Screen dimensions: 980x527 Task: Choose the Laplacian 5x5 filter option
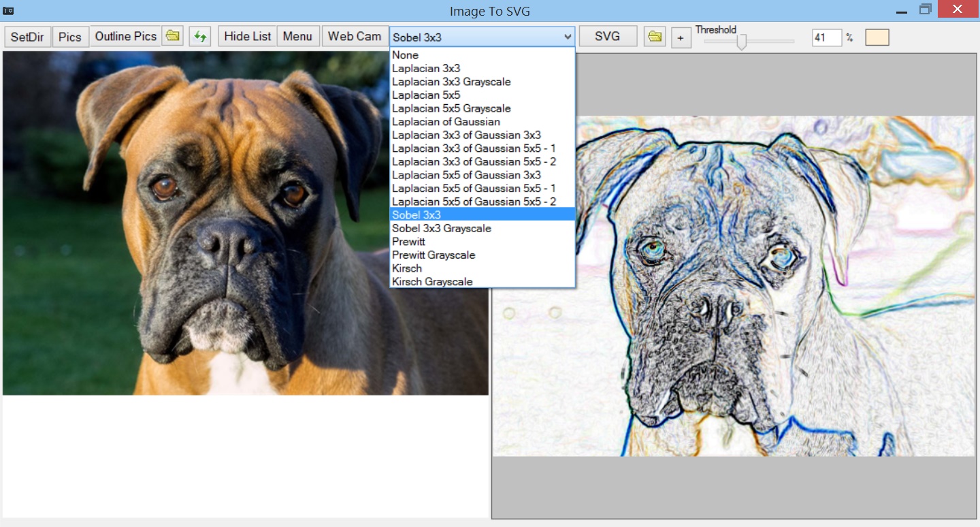click(x=483, y=95)
